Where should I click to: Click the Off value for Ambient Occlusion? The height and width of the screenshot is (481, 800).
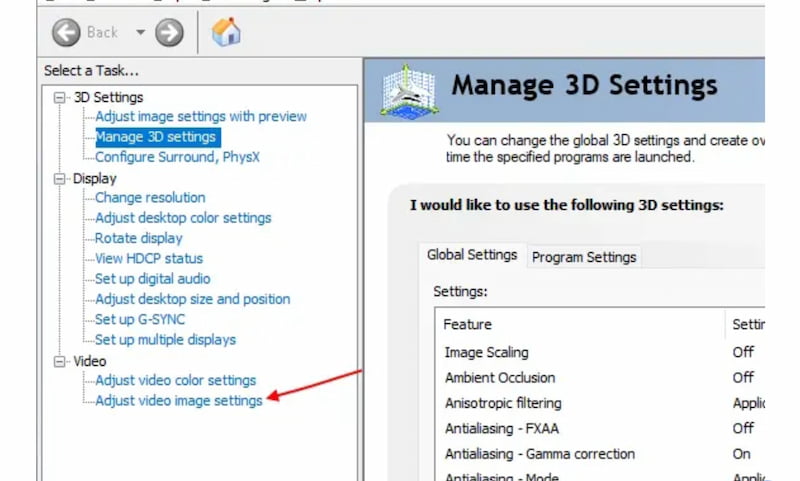pos(743,378)
